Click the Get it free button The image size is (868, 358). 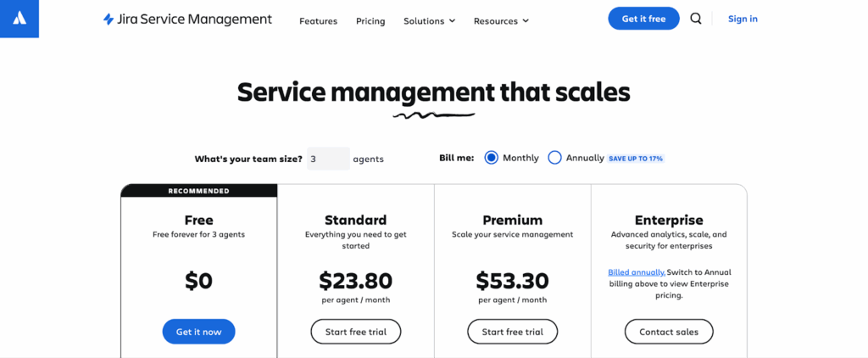(x=643, y=19)
